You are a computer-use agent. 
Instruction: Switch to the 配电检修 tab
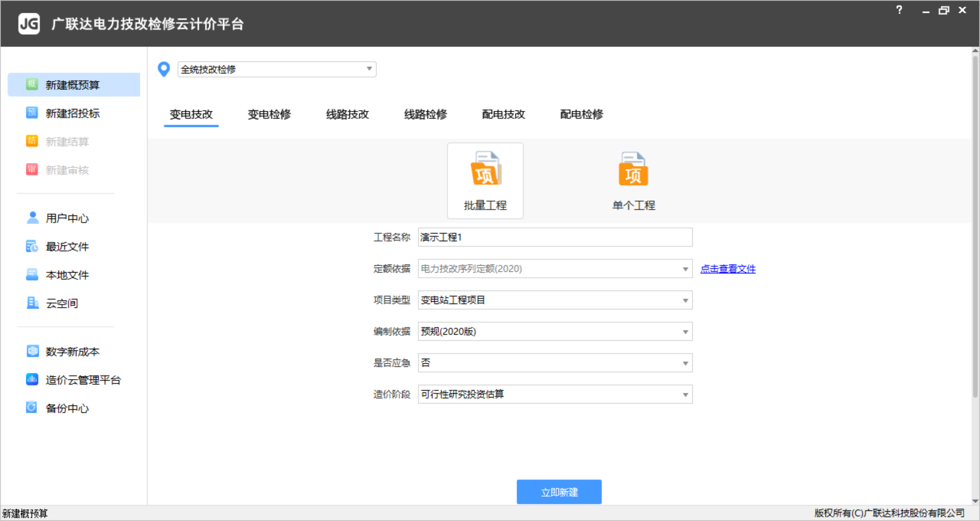click(x=582, y=114)
